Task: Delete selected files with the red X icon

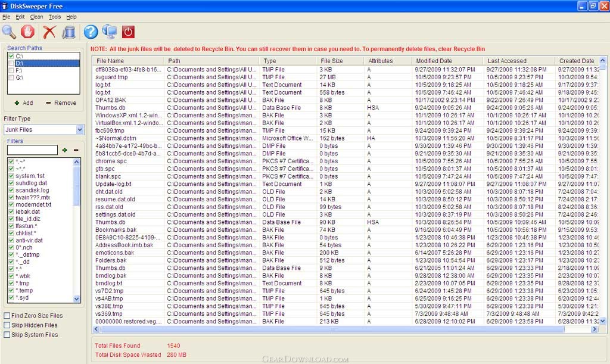Action: [x=49, y=32]
